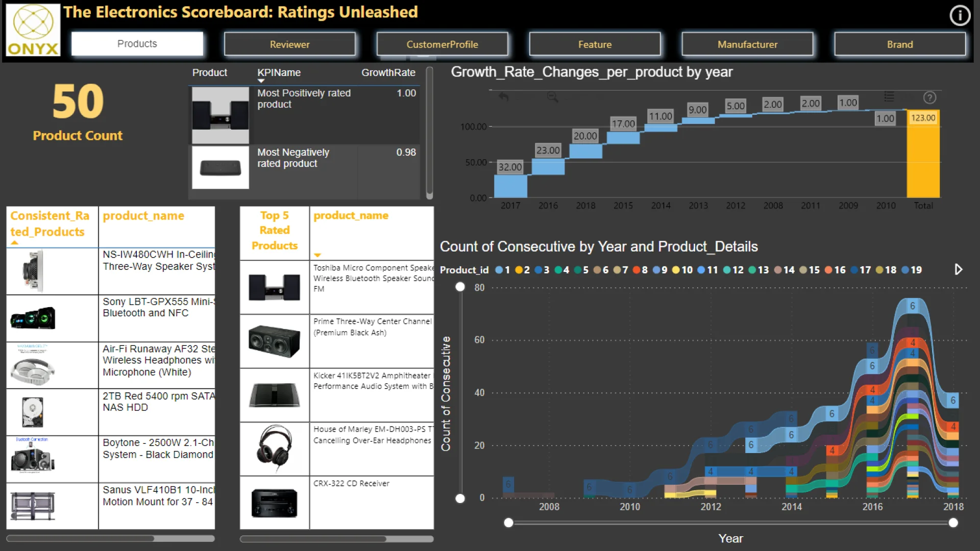Sort by KPIName column arrow

(261, 81)
